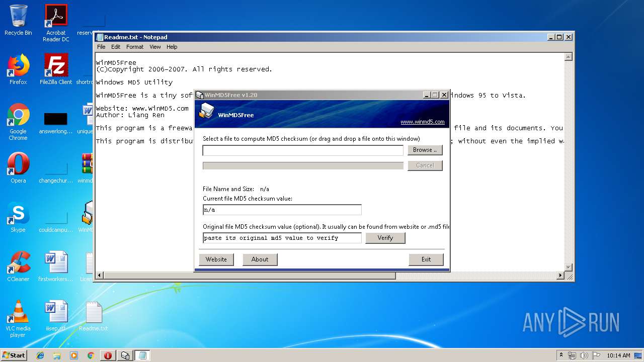Open Chrome from the taskbar
Screen dimensions: 644x362
91,355
